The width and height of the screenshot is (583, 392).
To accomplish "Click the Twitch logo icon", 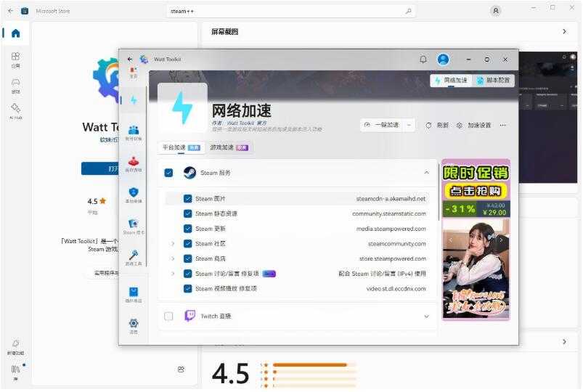I will pyautogui.click(x=190, y=316).
